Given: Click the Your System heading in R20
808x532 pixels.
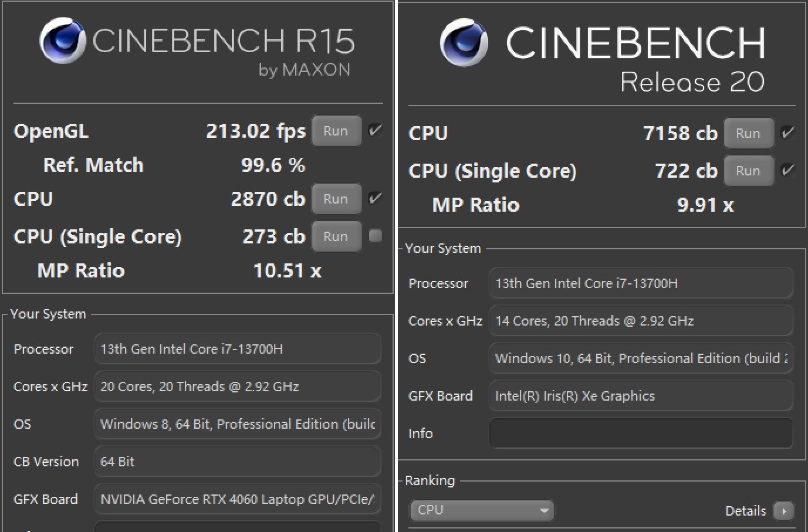Looking at the screenshot, I should click(443, 248).
